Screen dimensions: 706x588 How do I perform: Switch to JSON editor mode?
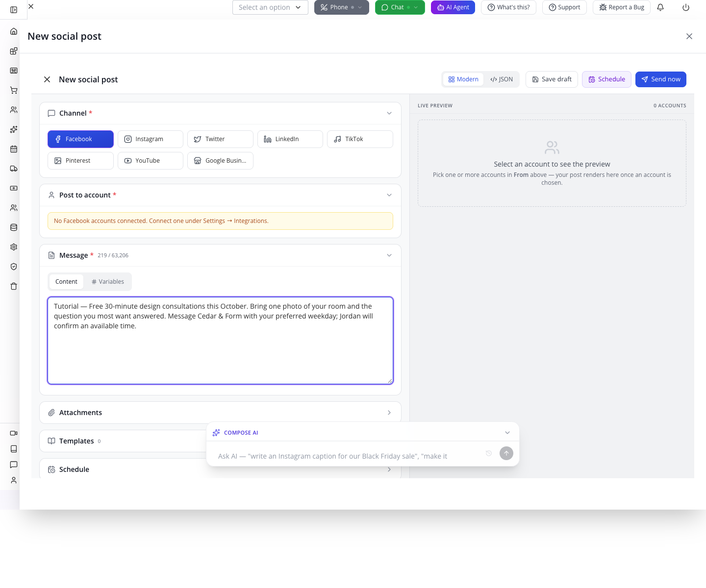[502, 79]
